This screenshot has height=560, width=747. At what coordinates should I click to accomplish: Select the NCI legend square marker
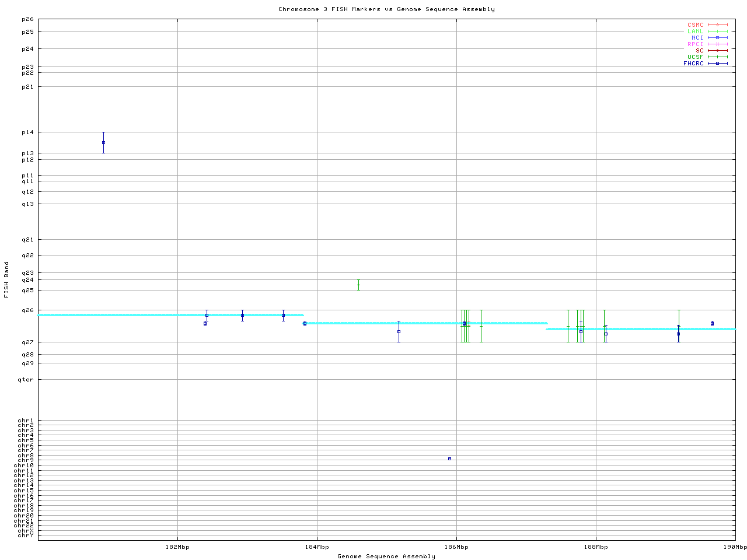[718, 37]
